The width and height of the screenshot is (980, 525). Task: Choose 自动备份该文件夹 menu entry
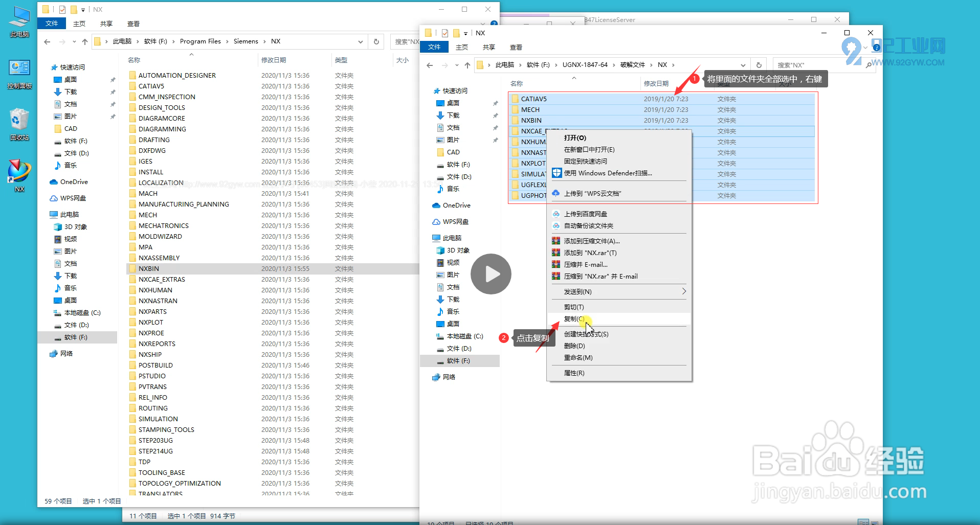[619, 226]
